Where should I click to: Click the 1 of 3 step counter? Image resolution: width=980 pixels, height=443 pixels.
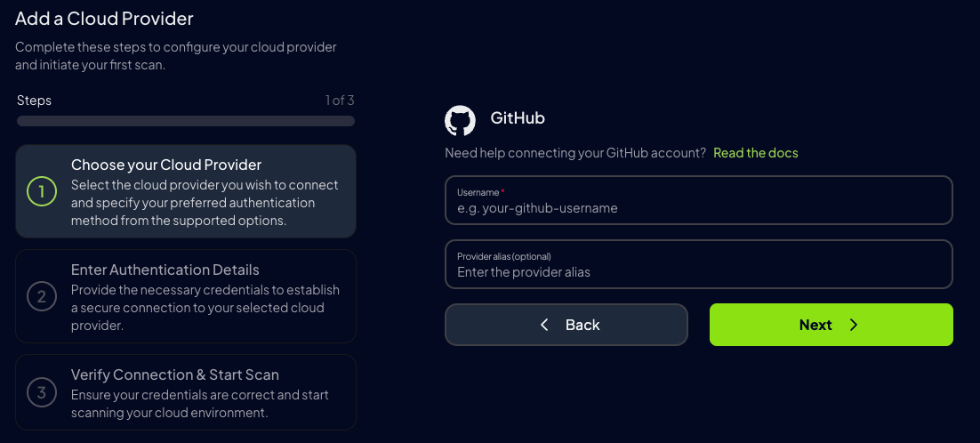[x=339, y=101]
